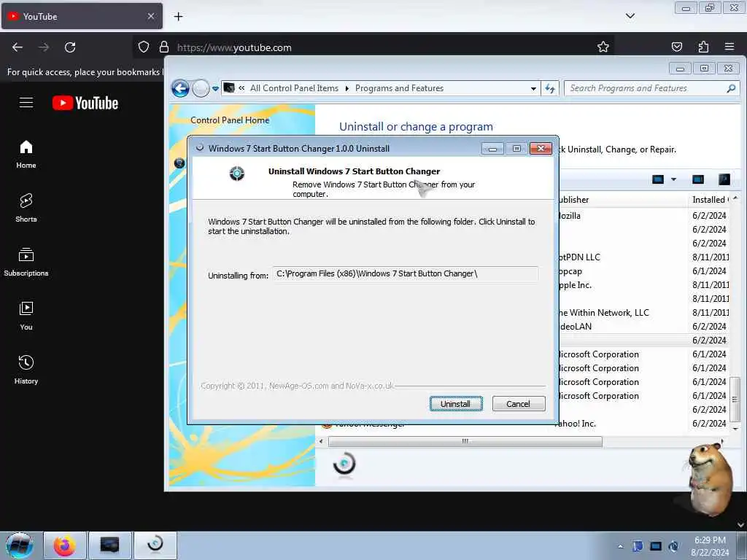Screen dimensions: 747x560
Task: Select the Yahoo! Inc. row
Action: (576, 424)
